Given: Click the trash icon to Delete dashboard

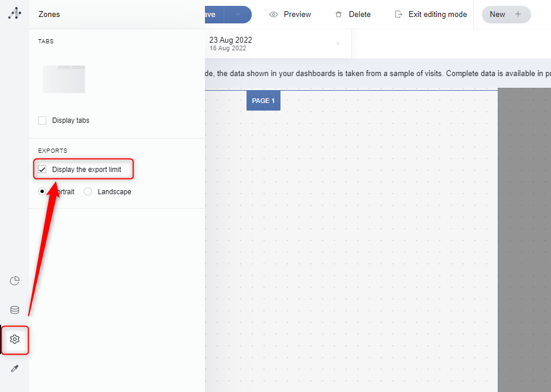Looking at the screenshot, I should click(338, 15).
